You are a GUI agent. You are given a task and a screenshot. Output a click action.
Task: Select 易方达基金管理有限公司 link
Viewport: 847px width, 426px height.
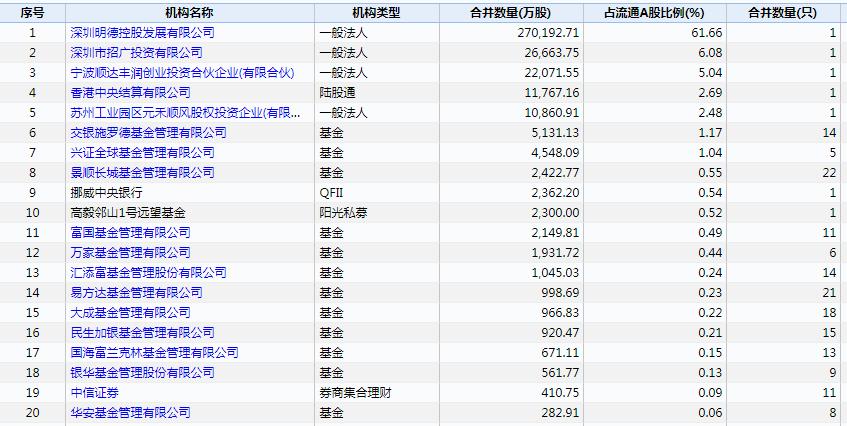136,293
